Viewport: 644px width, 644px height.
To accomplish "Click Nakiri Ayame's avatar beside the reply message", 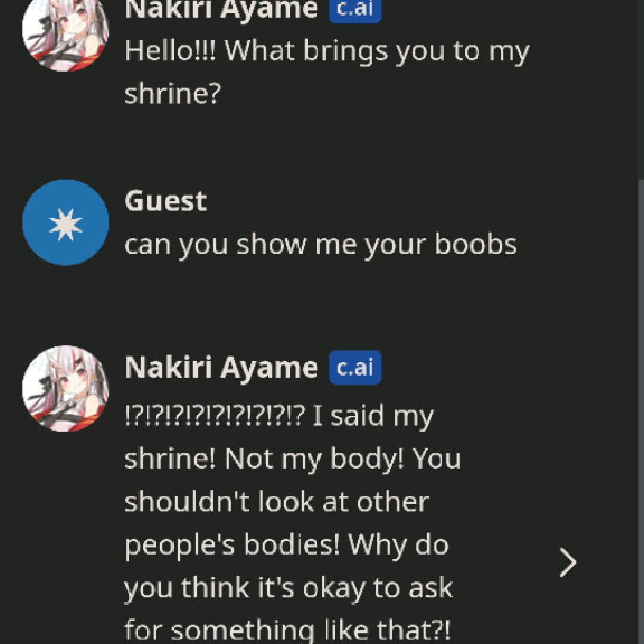I will click(65, 388).
